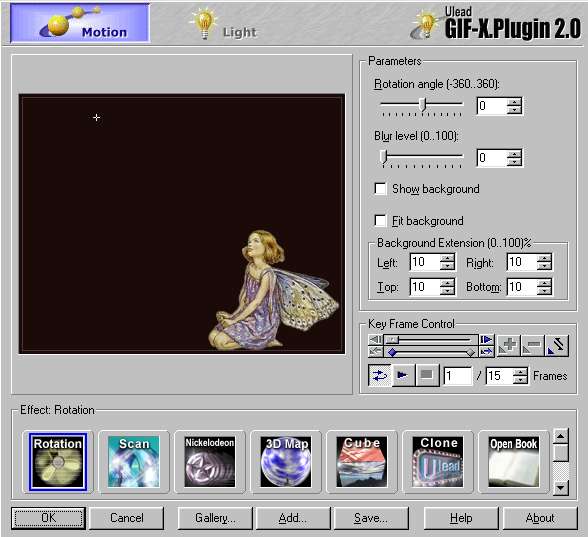588x537 pixels.
Task: Increase Rotation angle with up spinner
Action: click(514, 102)
